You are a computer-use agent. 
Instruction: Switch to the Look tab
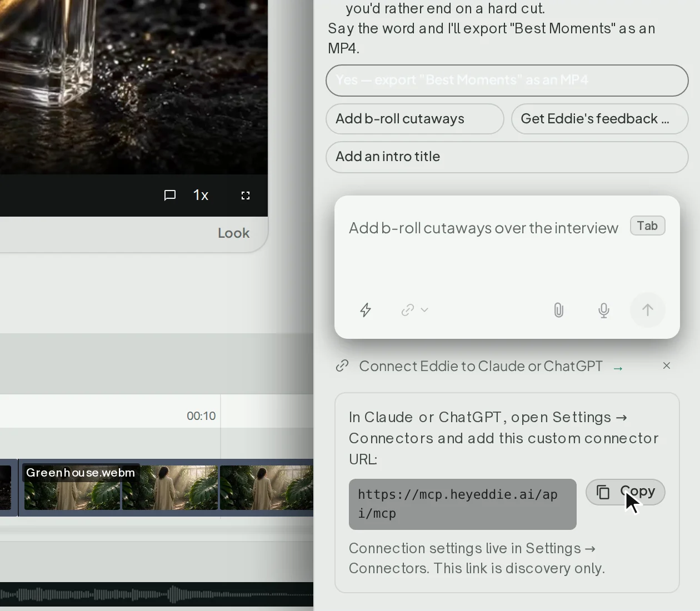coord(233,233)
